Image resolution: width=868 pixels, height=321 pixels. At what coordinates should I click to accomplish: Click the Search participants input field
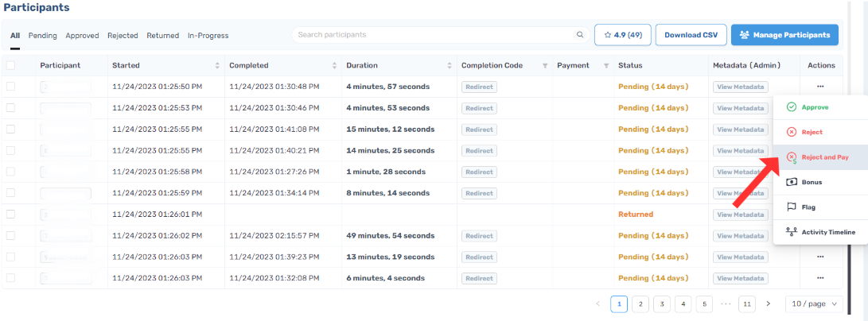435,35
